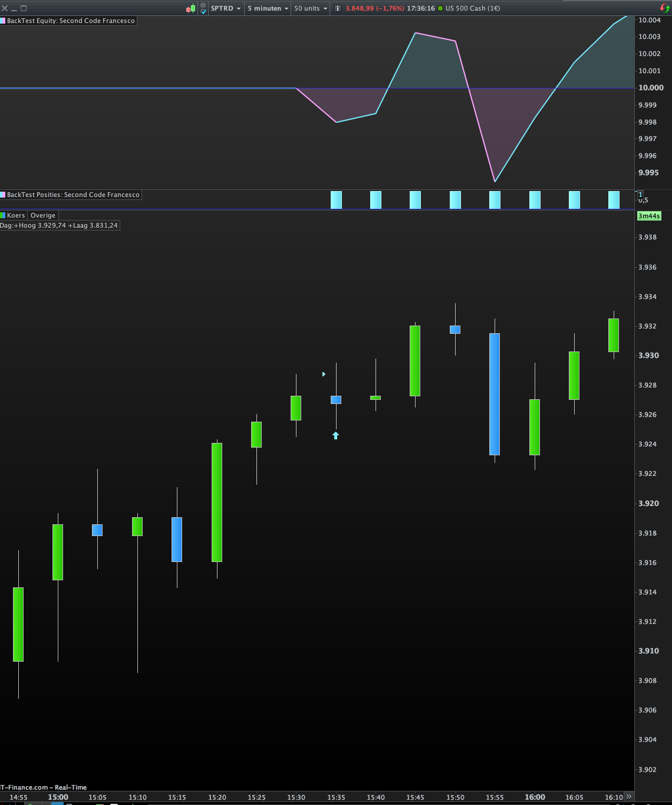Click the color square of BackTest Posities label

pyautogui.click(x=2, y=195)
